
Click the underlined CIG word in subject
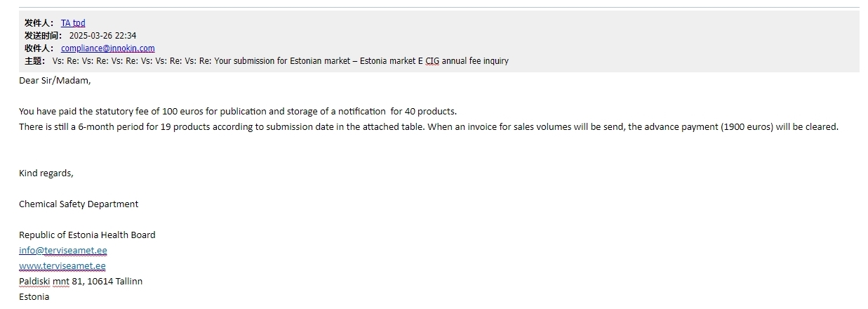coord(432,61)
